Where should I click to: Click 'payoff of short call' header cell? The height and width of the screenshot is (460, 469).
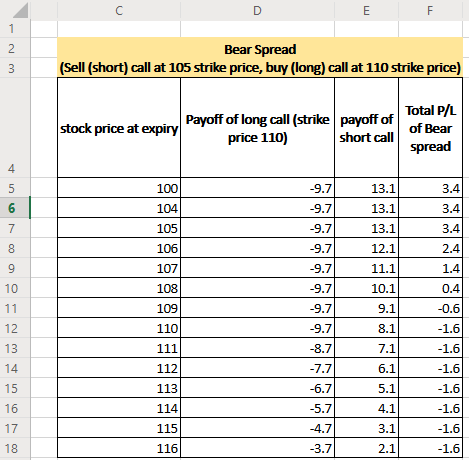366,128
